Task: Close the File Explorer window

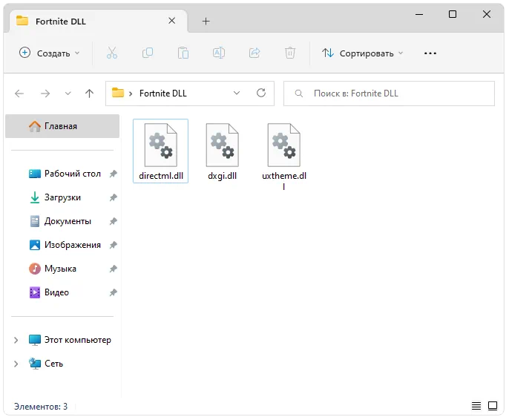Action: click(x=486, y=14)
